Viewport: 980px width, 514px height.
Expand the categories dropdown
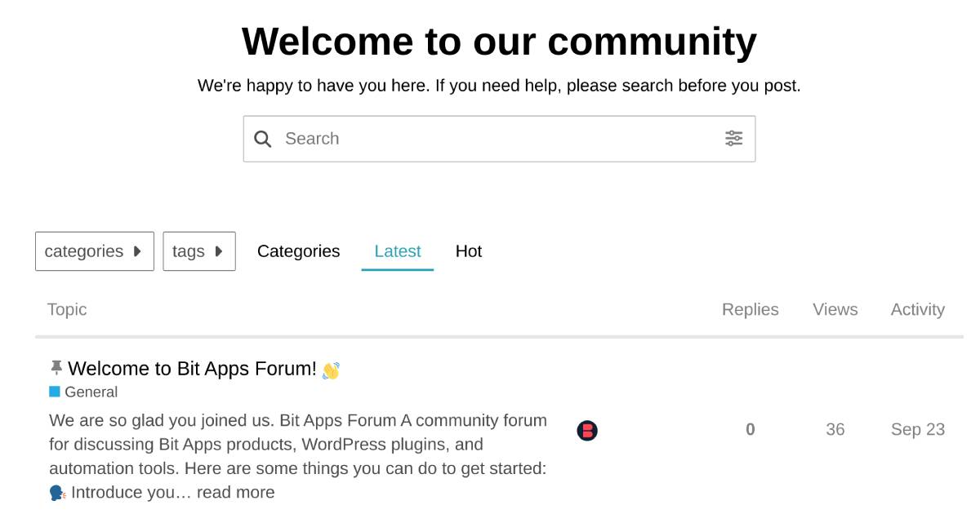[94, 251]
